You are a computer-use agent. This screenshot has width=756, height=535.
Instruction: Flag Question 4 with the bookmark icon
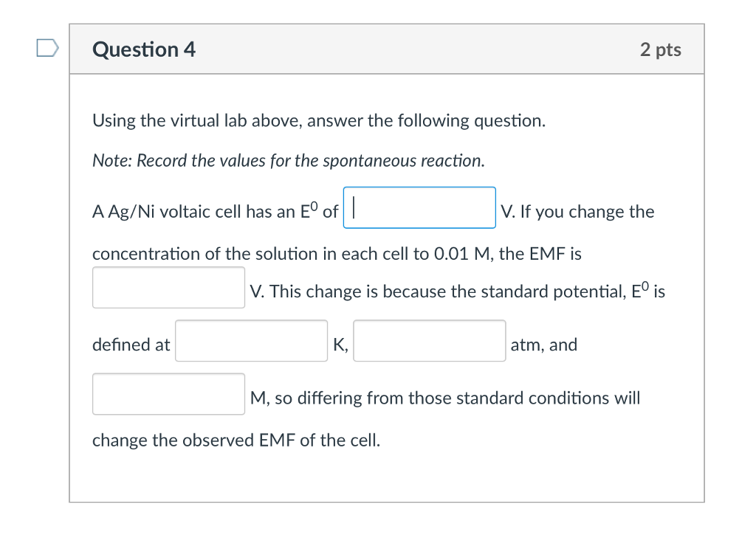48,48
